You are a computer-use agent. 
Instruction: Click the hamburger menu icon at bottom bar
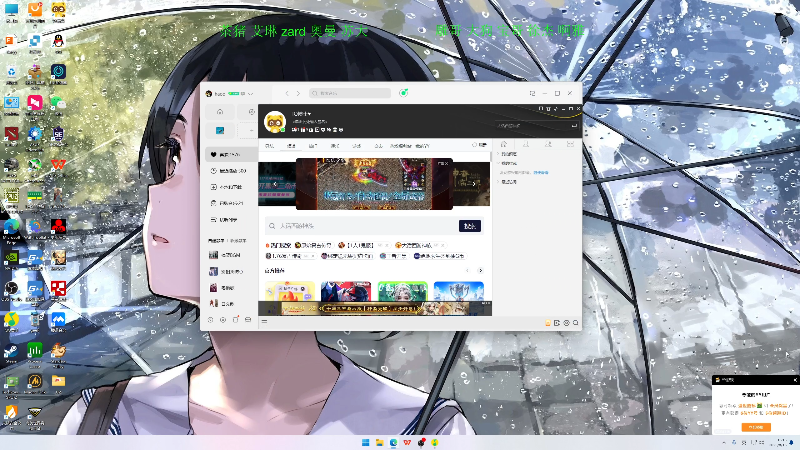(264, 321)
